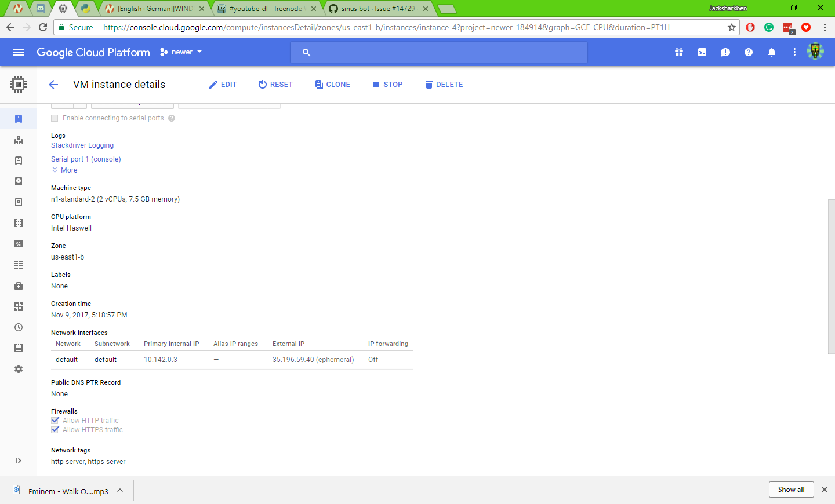Open Snapshots sidebar icon
Screen dimensions: 835x504
[x=19, y=202]
